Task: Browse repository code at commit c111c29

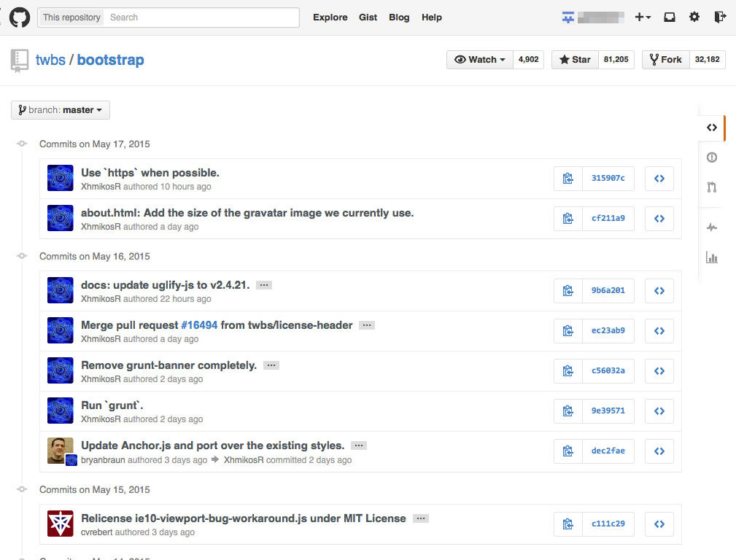Action: point(659,524)
